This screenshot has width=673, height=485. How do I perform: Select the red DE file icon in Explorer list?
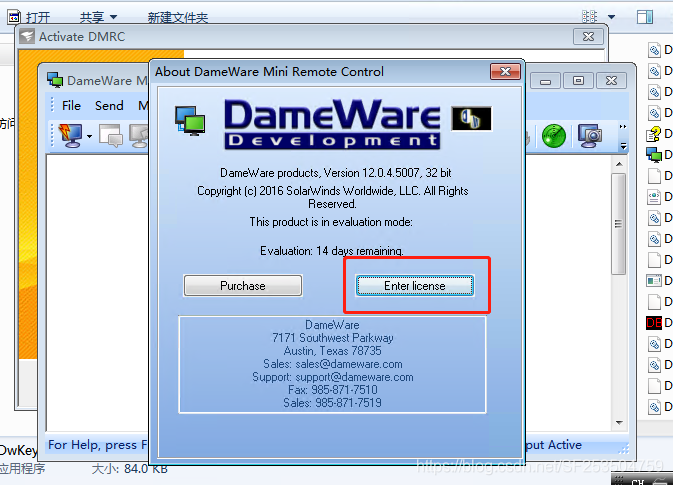click(654, 322)
